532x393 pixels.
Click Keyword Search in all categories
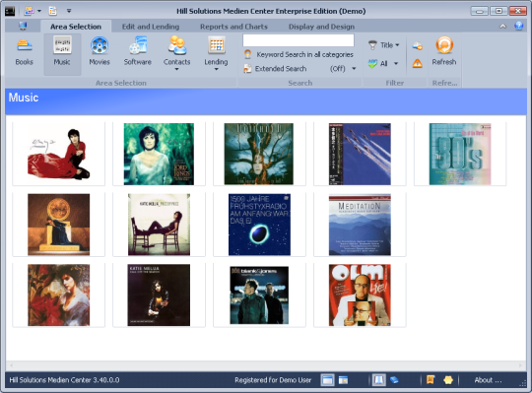coord(304,54)
